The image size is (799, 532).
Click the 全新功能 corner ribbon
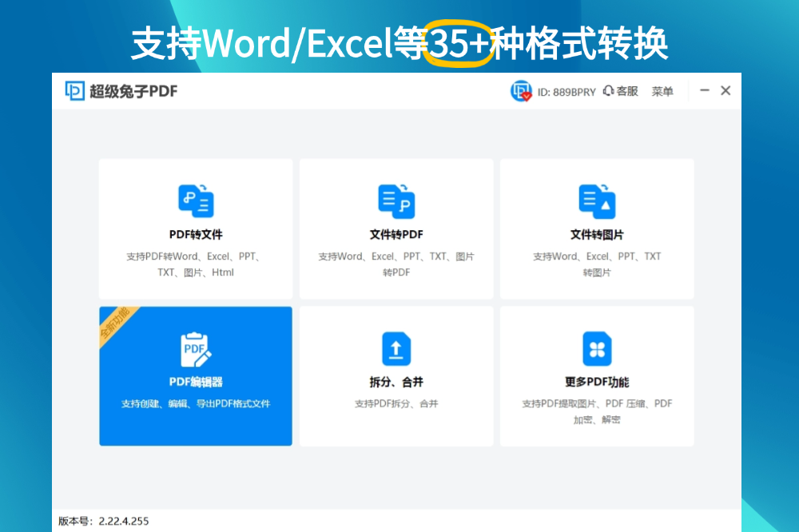[x=115, y=324]
